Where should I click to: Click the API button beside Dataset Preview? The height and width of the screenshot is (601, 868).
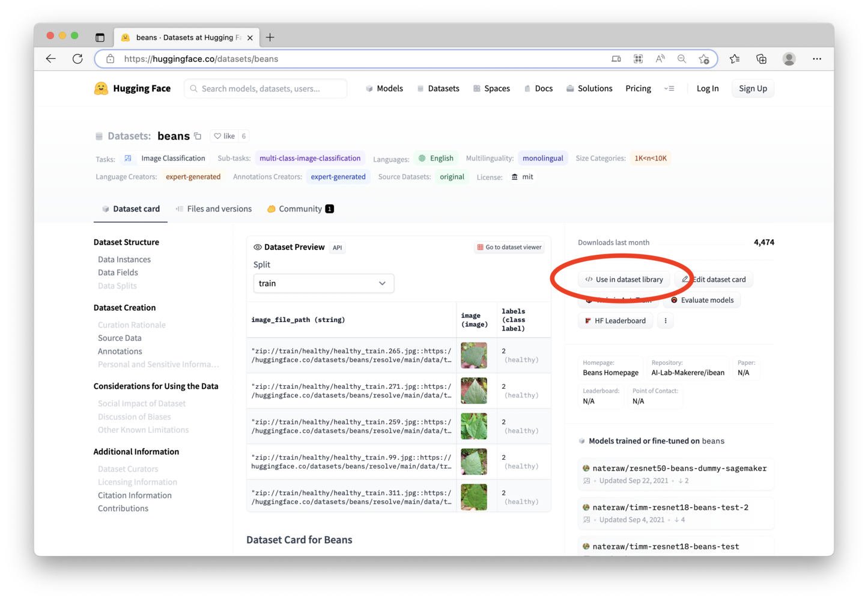338,248
